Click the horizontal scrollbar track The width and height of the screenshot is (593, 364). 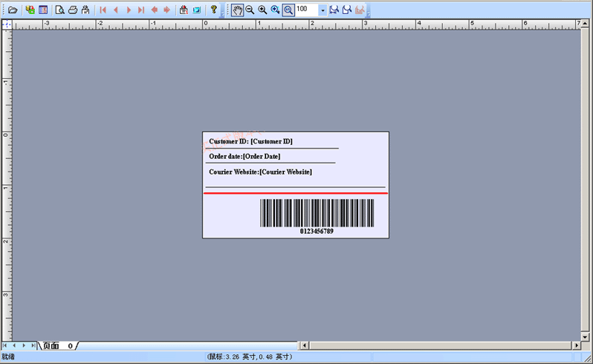point(441,345)
